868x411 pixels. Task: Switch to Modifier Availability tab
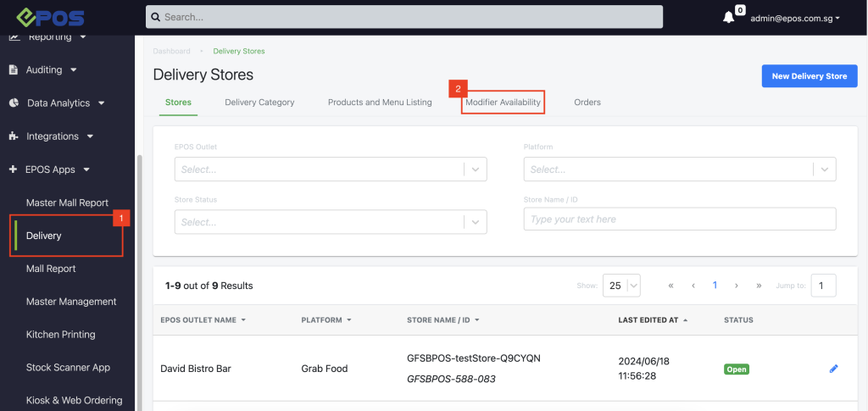pos(503,103)
